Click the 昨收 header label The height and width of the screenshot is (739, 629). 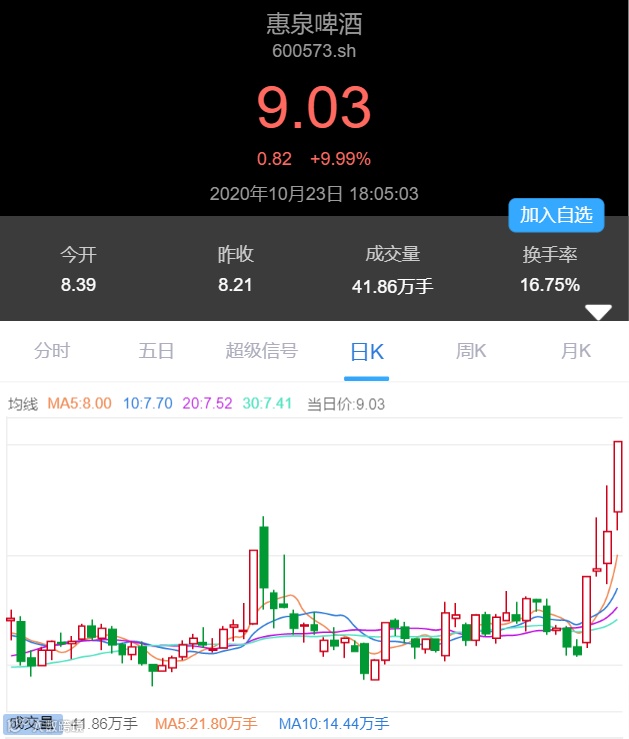(x=235, y=255)
